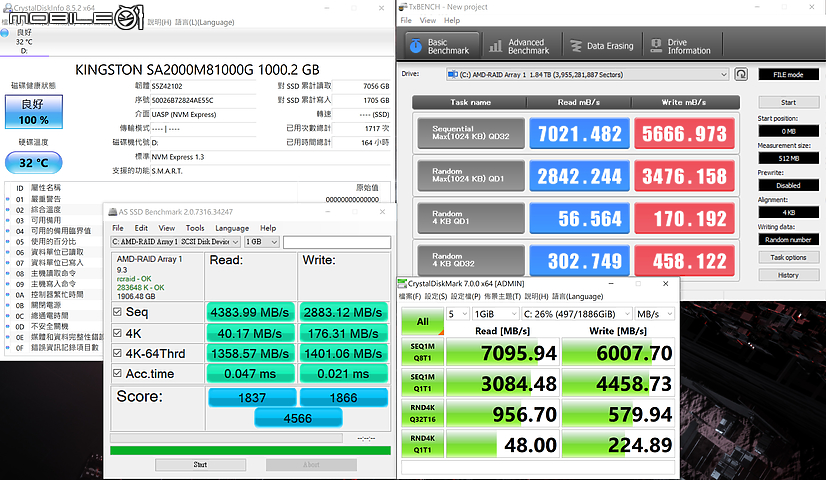Open the Help menu in AS SSD Benchmark

[268, 228]
